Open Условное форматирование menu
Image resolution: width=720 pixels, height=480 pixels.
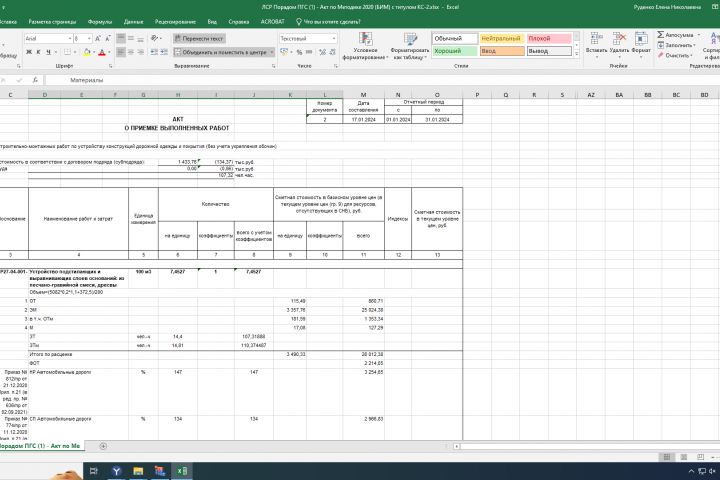(366, 46)
